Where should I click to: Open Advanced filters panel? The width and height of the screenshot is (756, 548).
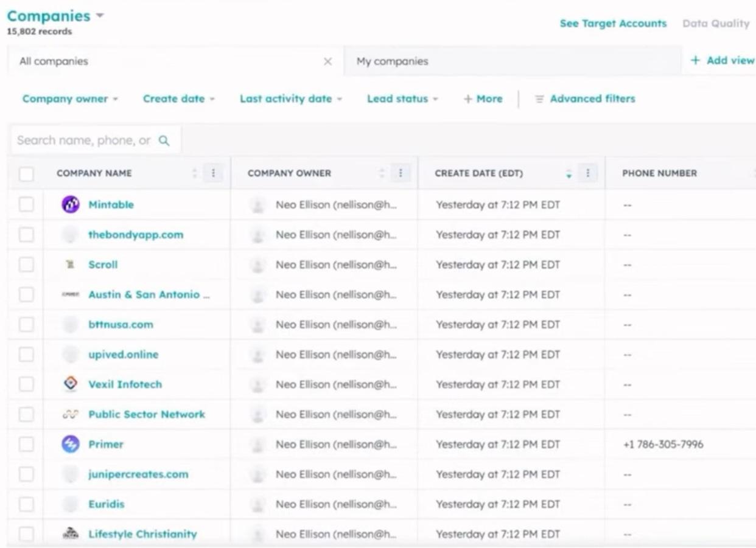585,99
